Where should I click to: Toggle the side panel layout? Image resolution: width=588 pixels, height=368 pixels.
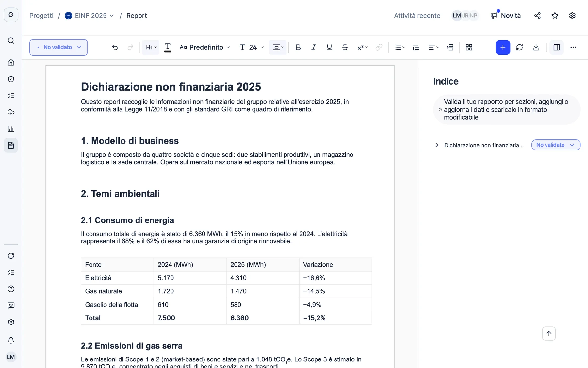557,47
